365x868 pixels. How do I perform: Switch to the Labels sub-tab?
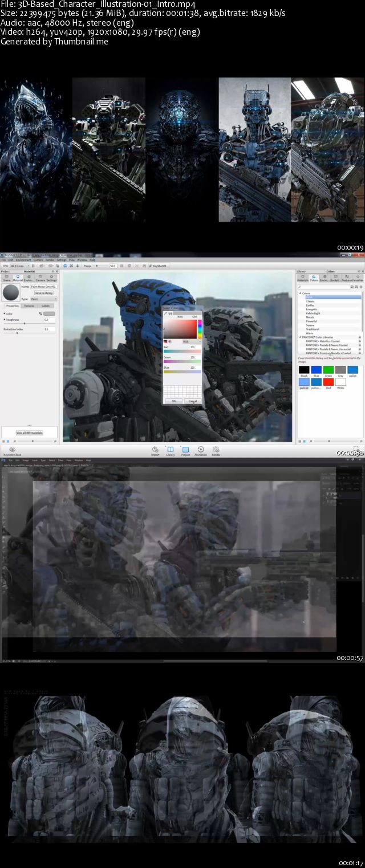tap(45, 306)
